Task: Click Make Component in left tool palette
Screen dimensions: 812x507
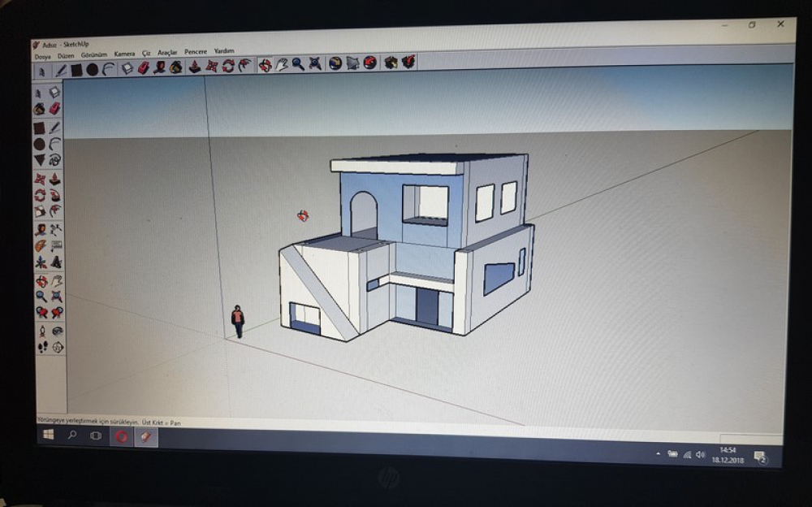Action: pyautogui.click(x=54, y=93)
